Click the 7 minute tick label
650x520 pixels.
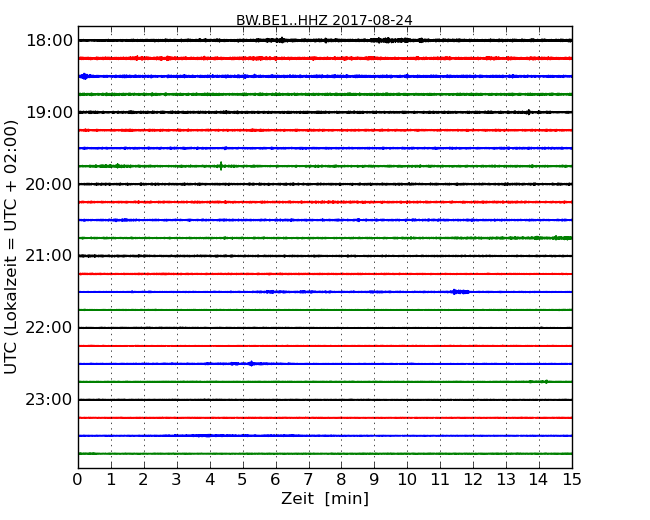click(x=308, y=480)
